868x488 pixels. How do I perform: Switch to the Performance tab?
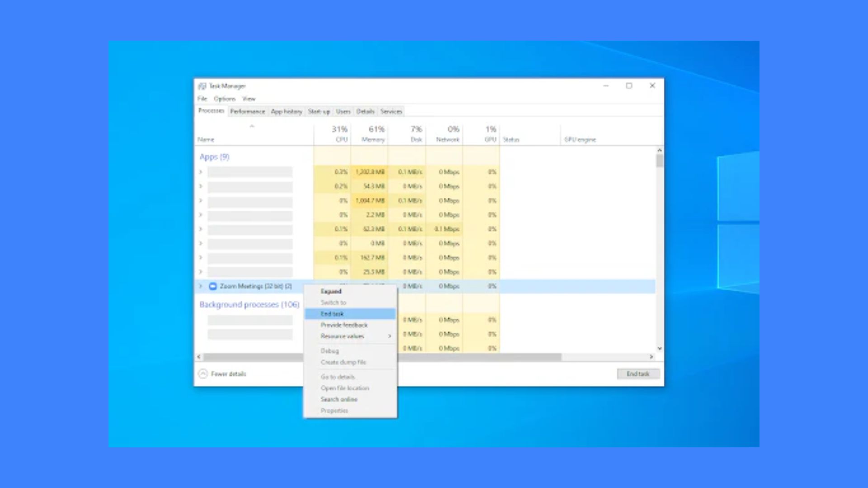(x=247, y=112)
